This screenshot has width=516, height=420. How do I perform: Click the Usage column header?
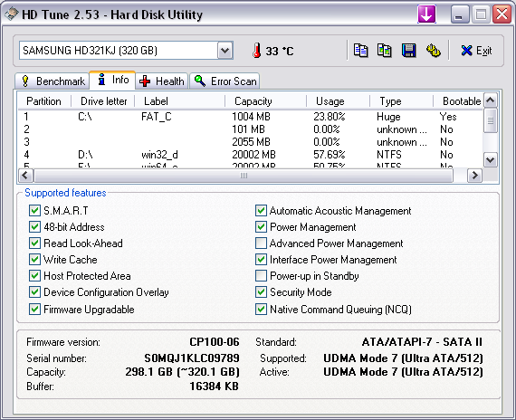[339, 101]
